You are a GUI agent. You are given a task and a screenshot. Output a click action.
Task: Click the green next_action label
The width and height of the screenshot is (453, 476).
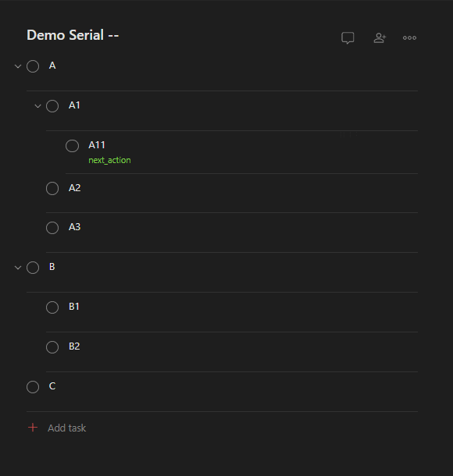pos(109,160)
